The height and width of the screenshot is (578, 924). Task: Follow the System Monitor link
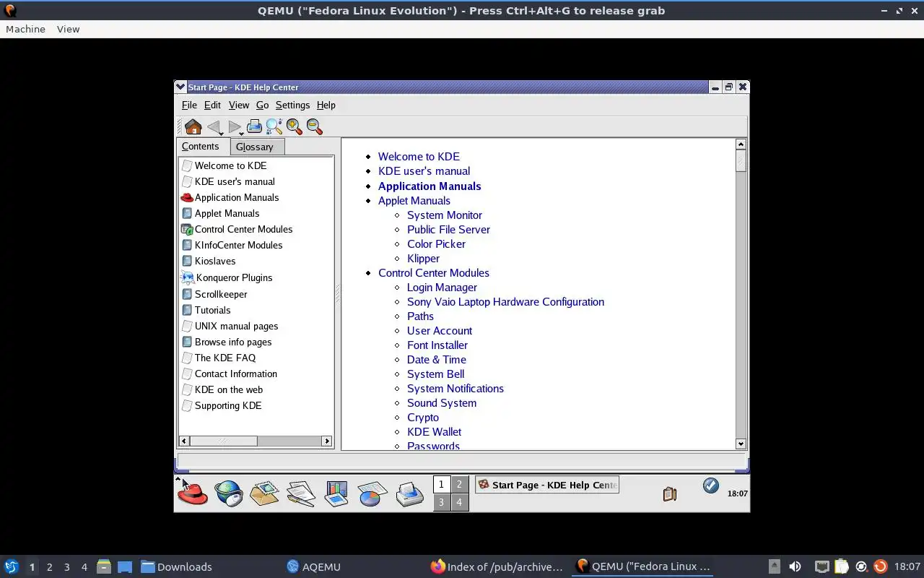click(x=445, y=215)
